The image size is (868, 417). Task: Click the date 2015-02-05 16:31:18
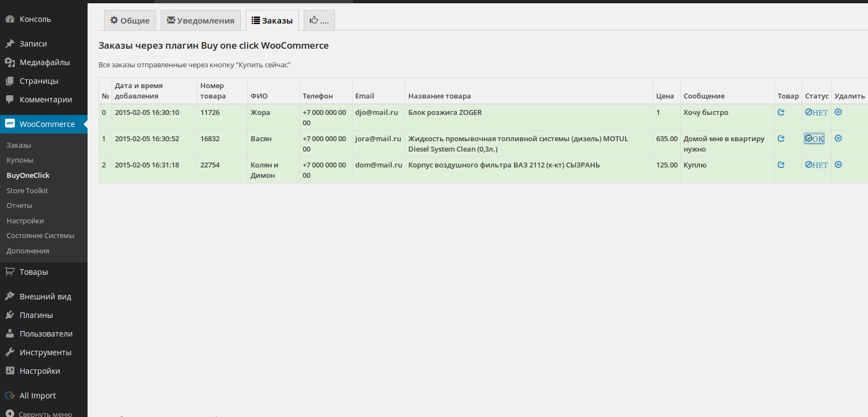tap(147, 165)
